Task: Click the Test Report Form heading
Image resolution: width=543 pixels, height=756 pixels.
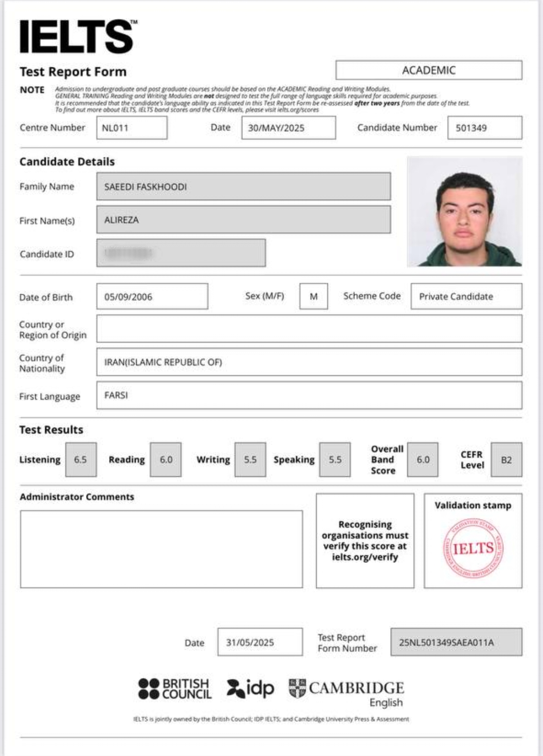Action: [73, 72]
